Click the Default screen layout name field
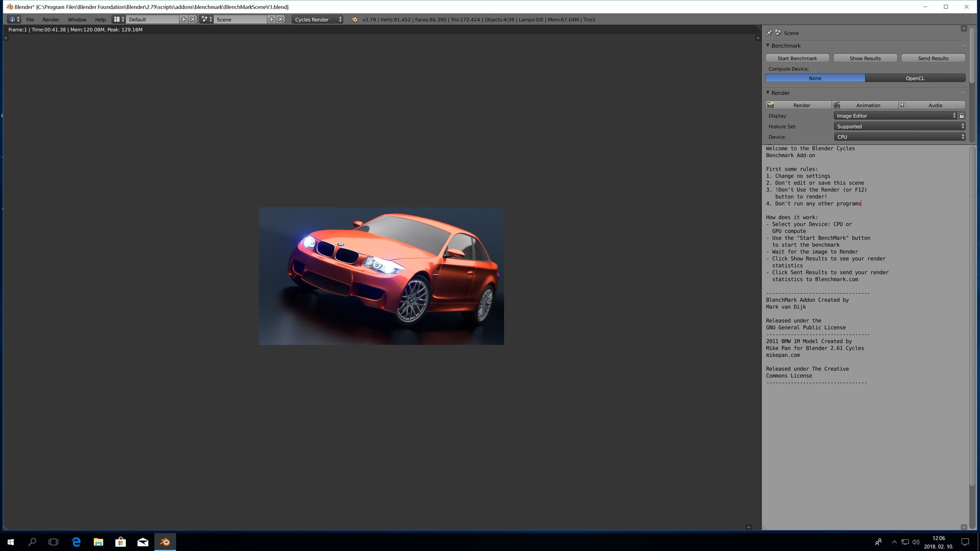 (x=152, y=19)
